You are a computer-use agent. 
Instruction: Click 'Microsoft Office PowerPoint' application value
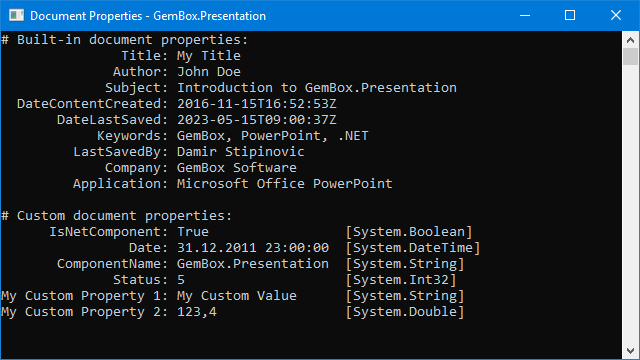284,184
